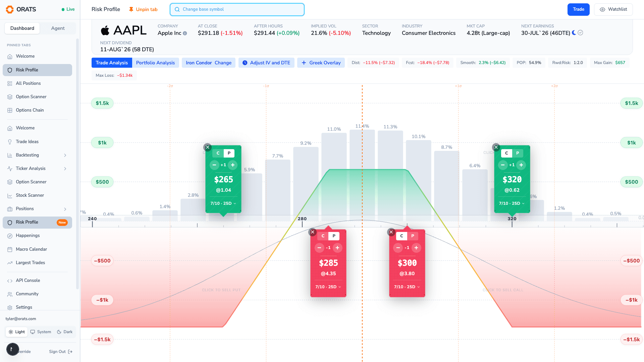The height and width of the screenshot is (362, 644).
Task: Decrease quantity on the $300 leg
Action: [398, 248]
